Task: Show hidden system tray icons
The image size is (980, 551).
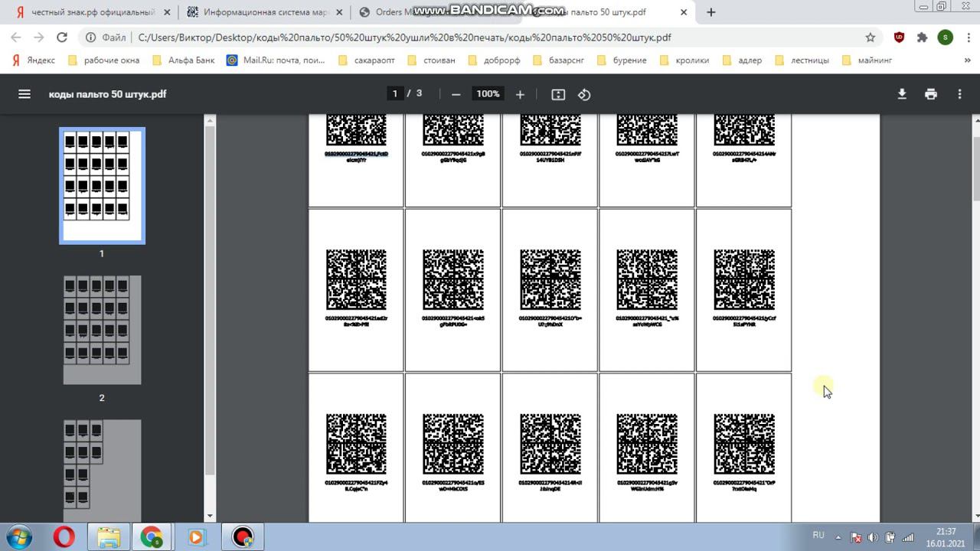Action: (838, 537)
